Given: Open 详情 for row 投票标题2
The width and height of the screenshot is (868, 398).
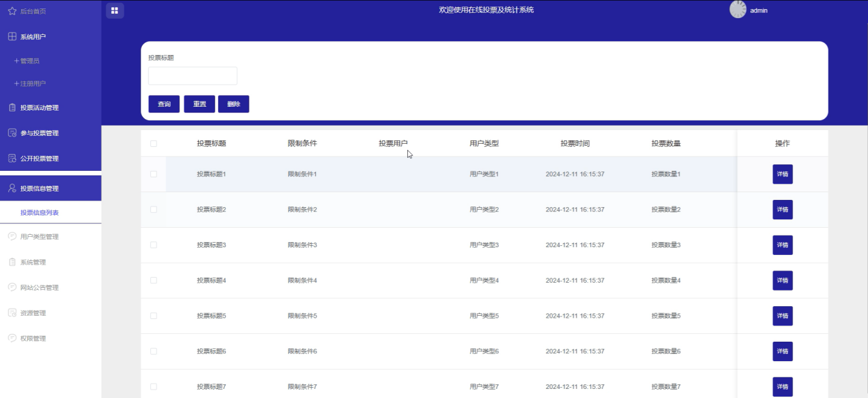Looking at the screenshot, I should [783, 210].
